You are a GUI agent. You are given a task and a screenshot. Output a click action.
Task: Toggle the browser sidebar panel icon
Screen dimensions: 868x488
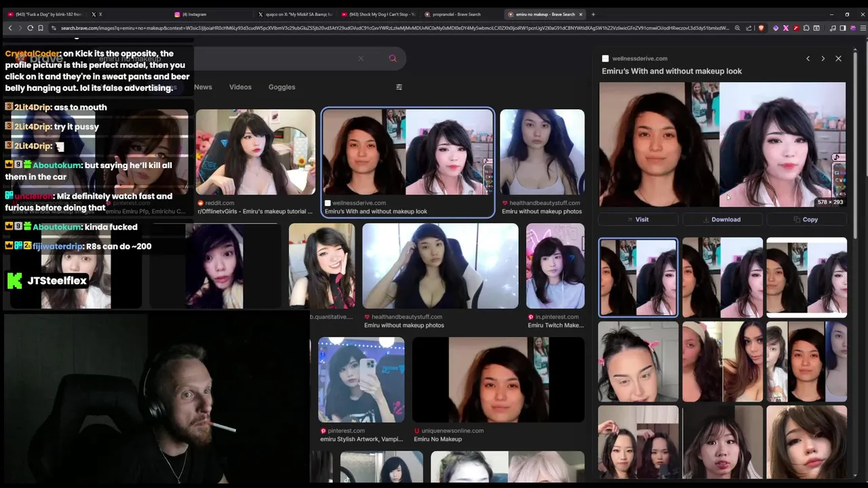click(x=843, y=28)
